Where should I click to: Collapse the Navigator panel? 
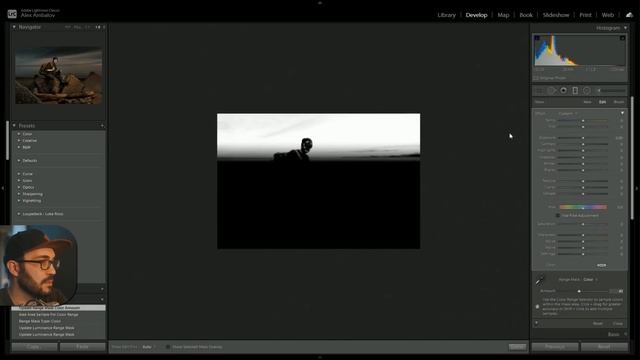pos(14,27)
